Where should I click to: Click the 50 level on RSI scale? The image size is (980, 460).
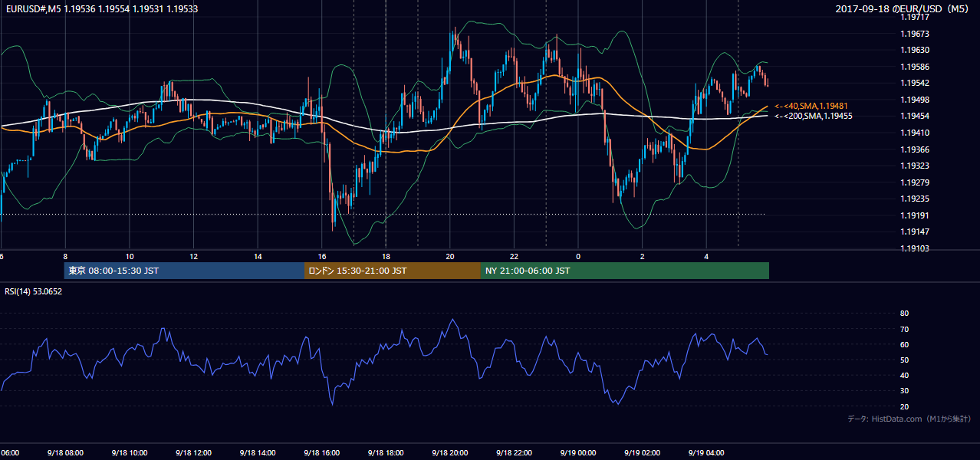(904, 360)
